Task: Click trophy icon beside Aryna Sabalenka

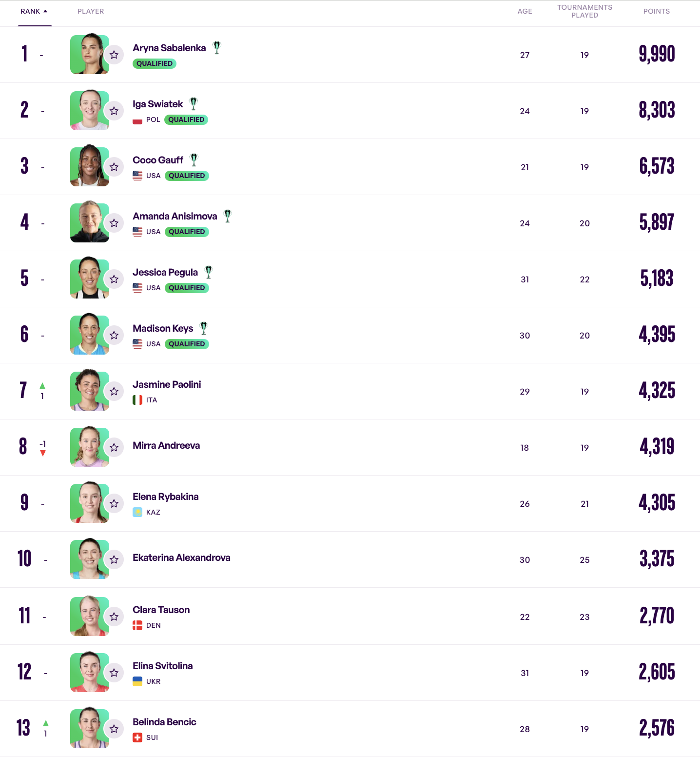Action: click(x=217, y=47)
